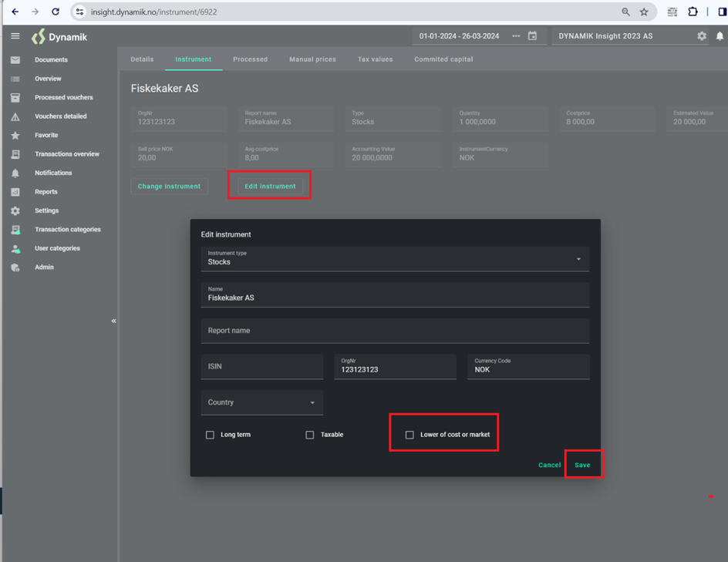Open the hamburger menu icon

tap(15, 36)
